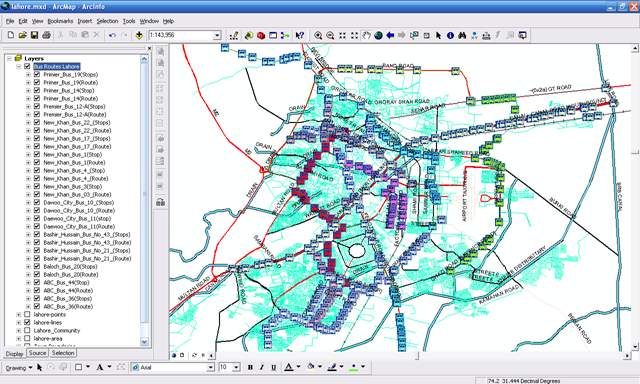
Task: Click the Full Extent globe icon
Action: pos(378,36)
